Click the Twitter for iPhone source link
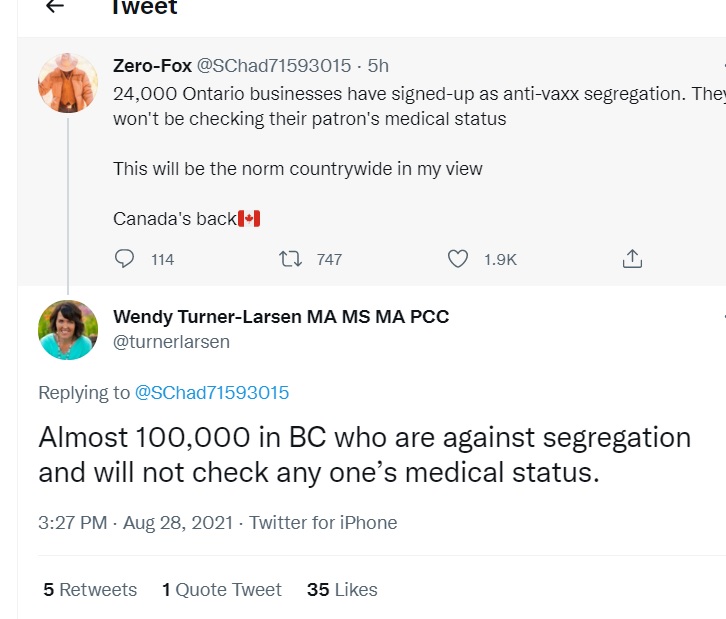This screenshot has height=619, width=726. pyautogui.click(x=323, y=523)
